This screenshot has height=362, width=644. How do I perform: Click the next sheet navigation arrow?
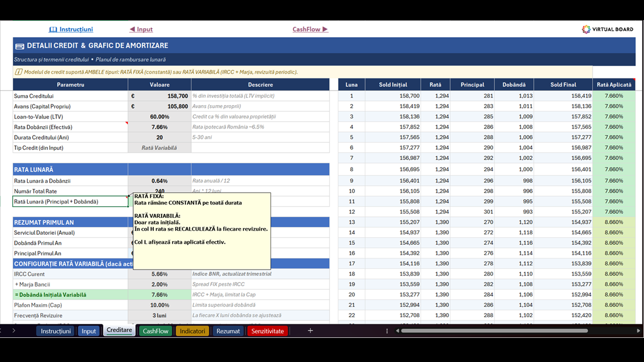(x=14, y=331)
